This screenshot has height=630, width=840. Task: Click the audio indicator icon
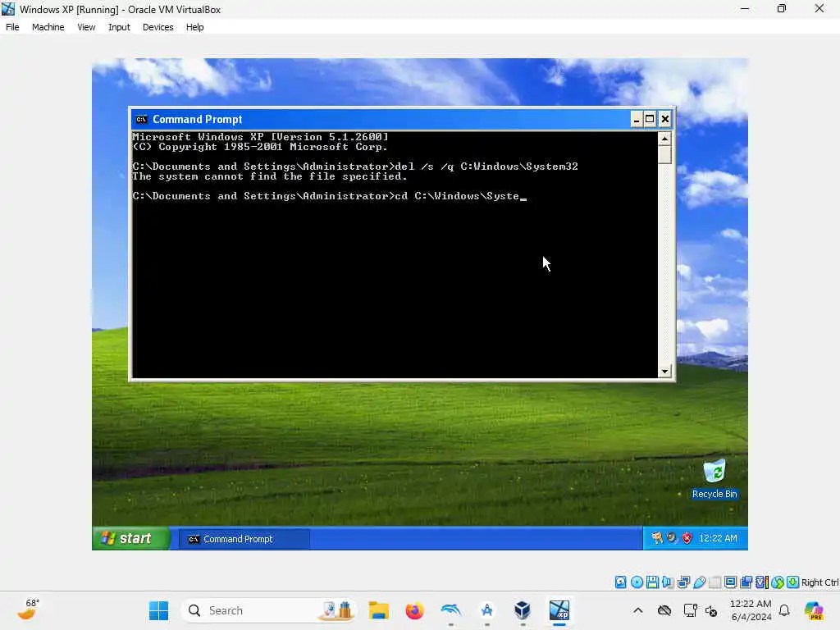click(x=668, y=582)
